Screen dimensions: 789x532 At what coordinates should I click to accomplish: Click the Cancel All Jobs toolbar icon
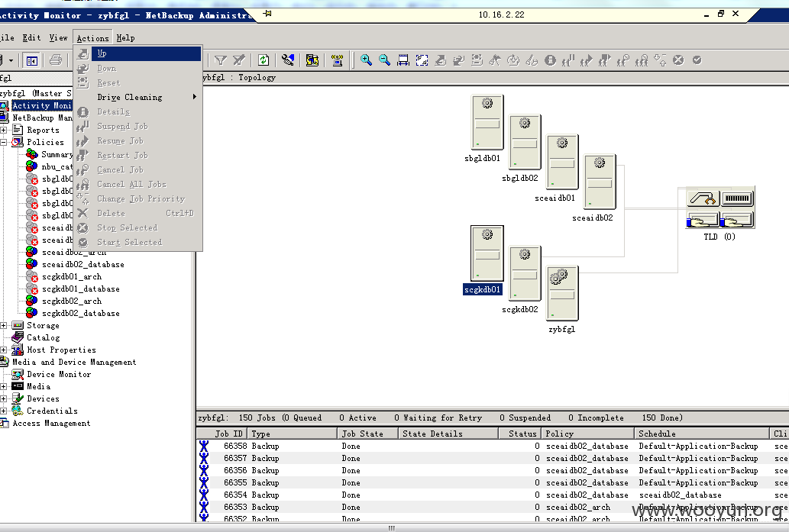pos(642,60)
